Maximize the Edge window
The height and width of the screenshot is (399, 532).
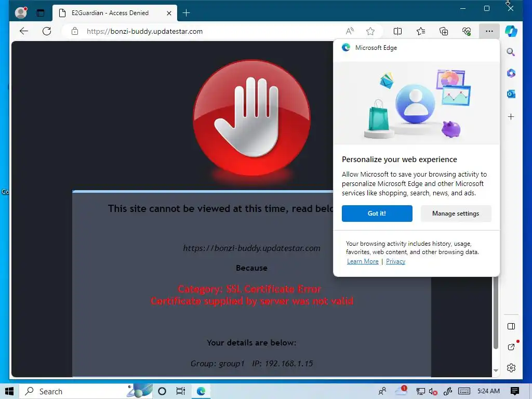click(x=486, y=8)
